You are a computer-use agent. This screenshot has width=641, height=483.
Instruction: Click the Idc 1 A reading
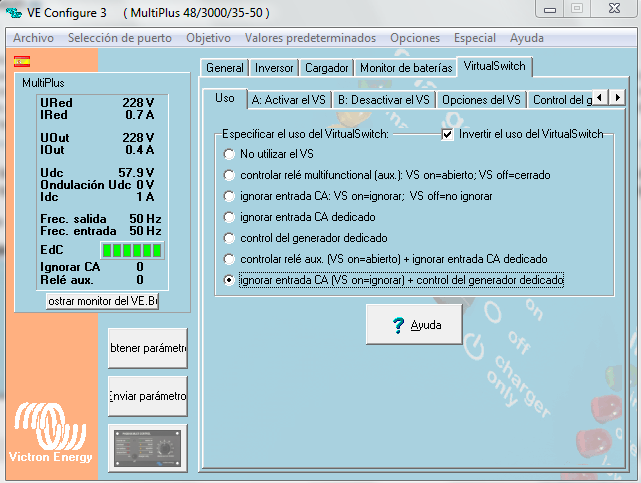(x=97, y=197)
